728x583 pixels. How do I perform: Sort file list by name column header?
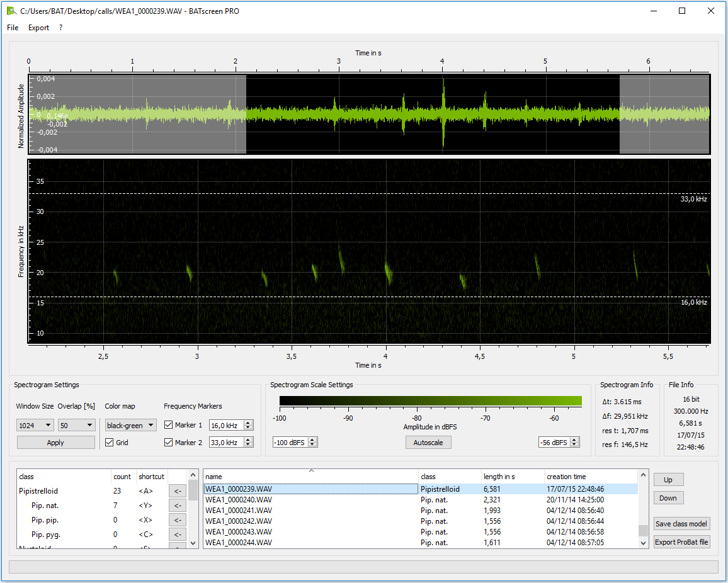(310, 476)
